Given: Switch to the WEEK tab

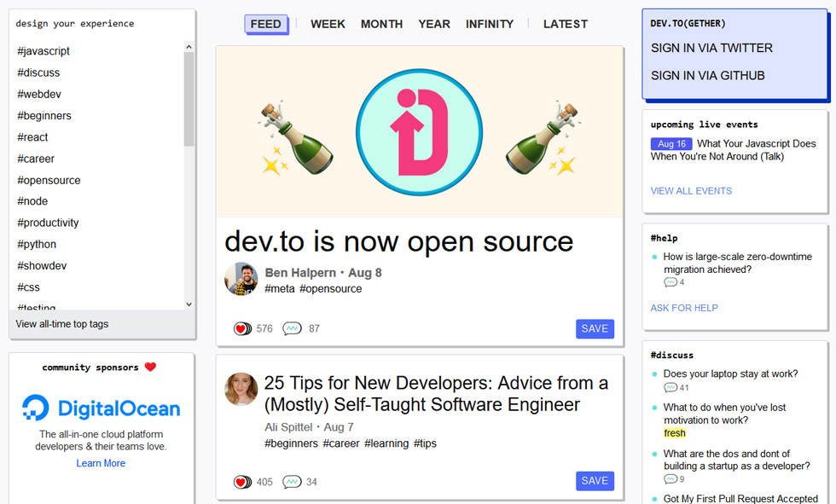Looking at the screenshot, I should pos(328,24).
